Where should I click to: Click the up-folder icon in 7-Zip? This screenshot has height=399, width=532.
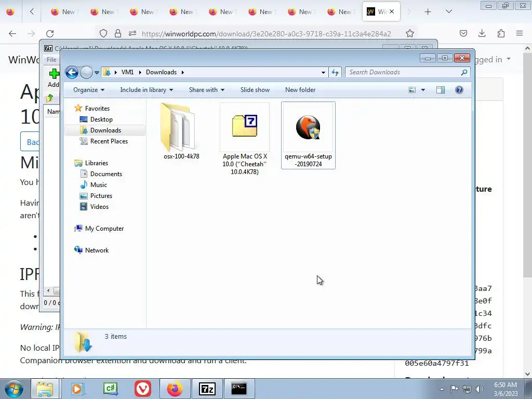49,98
